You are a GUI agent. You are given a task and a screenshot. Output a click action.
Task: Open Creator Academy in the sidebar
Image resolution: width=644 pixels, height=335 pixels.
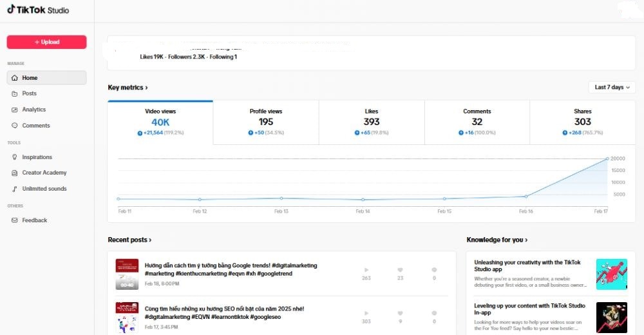tap(44, 173)
